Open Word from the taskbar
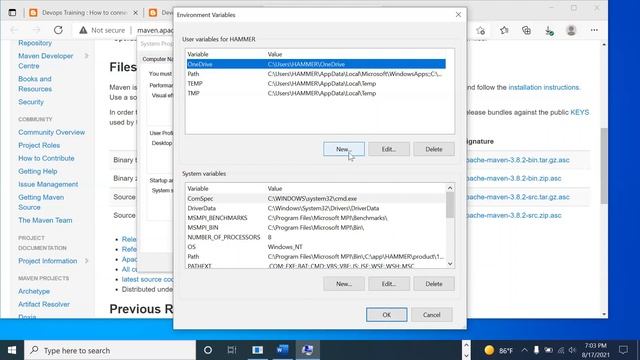Image resolution: width=640 pixels, height=360 pixels. click(282, 350)
